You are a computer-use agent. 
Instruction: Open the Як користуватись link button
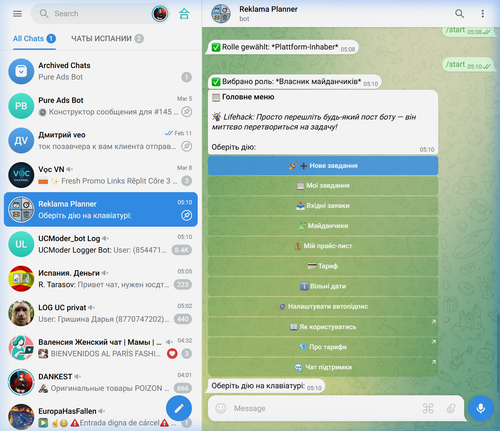323,327
